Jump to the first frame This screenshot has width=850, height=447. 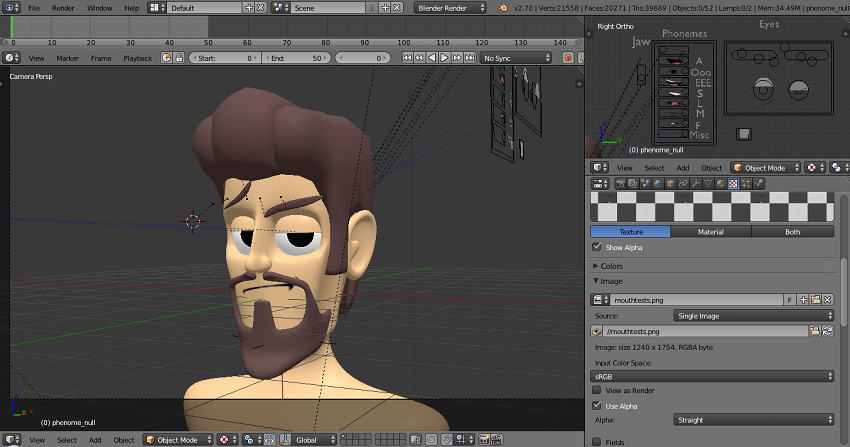407,58
